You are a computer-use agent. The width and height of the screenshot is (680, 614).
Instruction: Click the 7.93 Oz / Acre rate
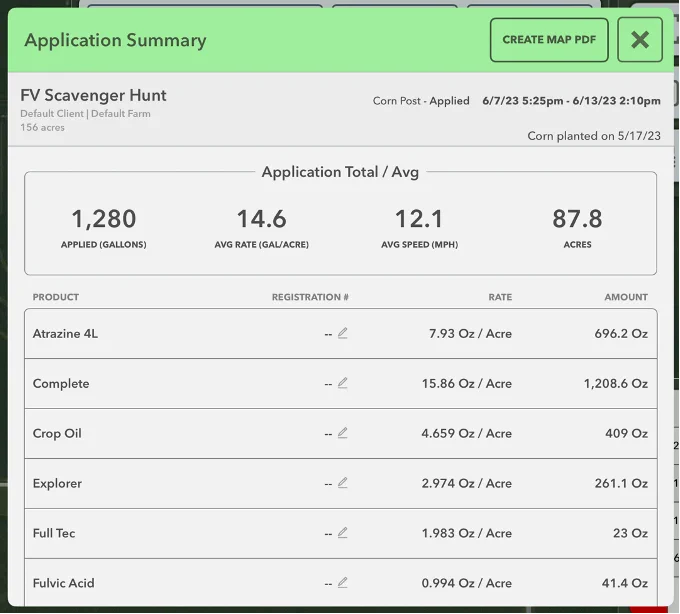[x=471, y=333]
